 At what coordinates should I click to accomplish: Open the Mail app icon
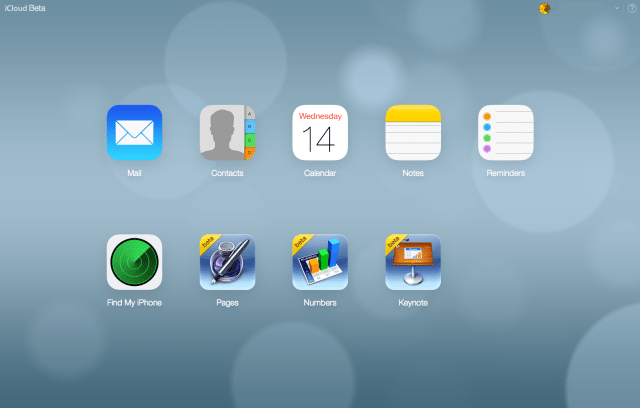(x=134, y=133)
